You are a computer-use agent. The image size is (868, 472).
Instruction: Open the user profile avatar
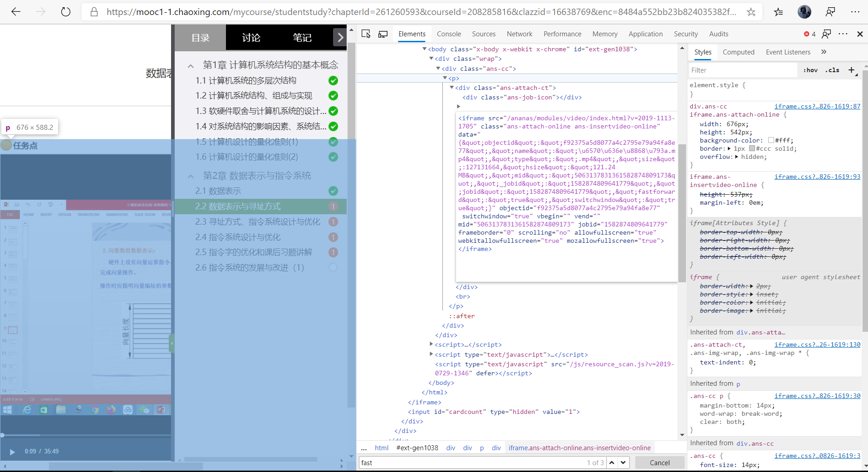(x=804, y=12)
